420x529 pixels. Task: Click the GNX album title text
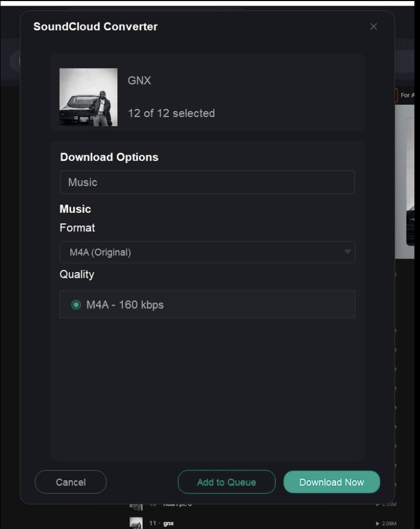point(139,81)
